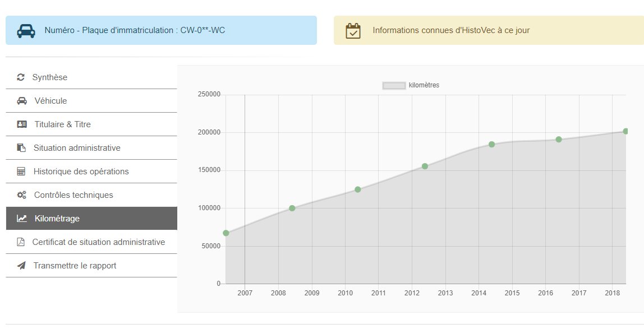The height and width of the screenshot is (329, 644).
Task: View Historique des opérations
Action: point(91,172)
